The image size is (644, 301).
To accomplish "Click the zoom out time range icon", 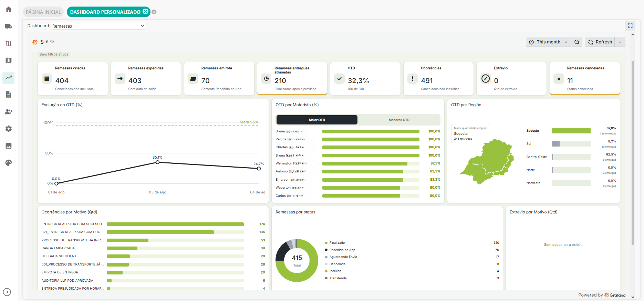I will (x=577, y=42).
